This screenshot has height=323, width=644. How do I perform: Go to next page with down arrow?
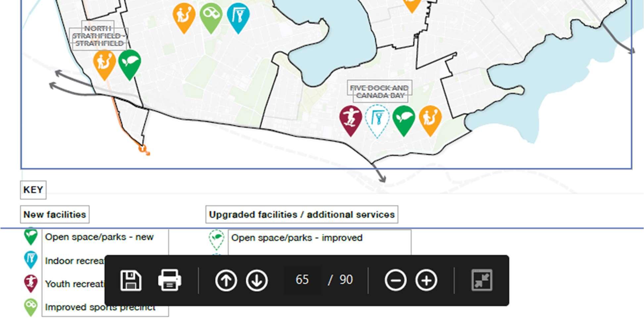[x=257, y=280]
